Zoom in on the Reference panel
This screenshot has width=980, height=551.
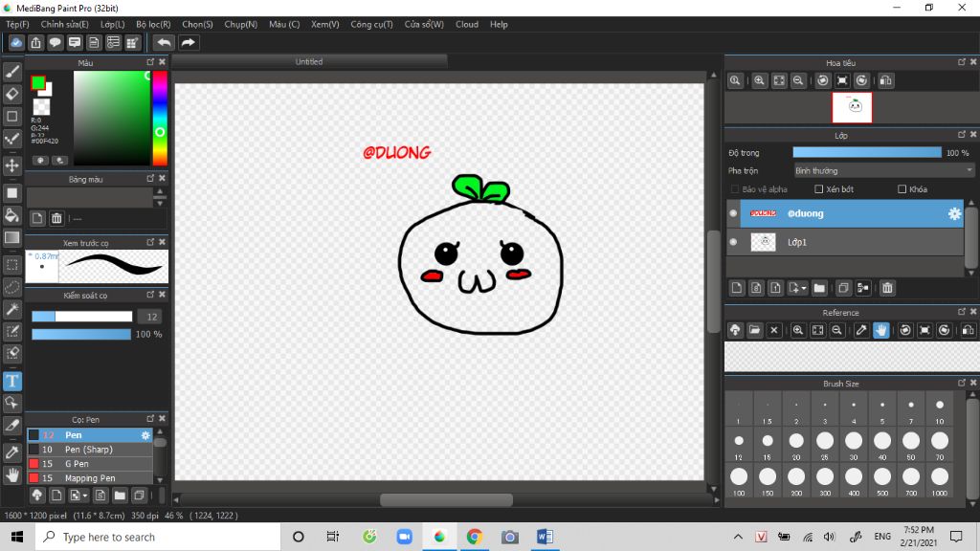point(798,330)
